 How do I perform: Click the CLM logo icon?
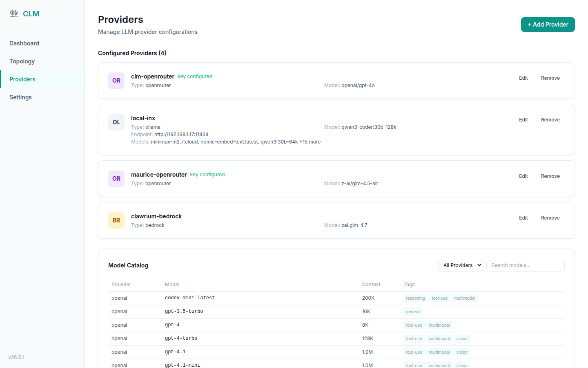click(14, 13)
